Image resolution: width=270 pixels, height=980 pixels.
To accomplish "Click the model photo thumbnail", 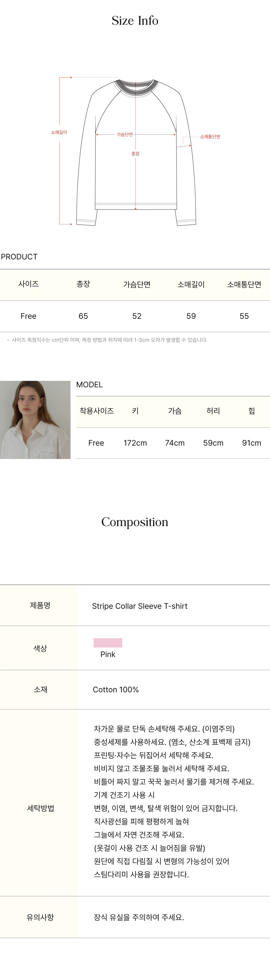I will pos(35,420).
